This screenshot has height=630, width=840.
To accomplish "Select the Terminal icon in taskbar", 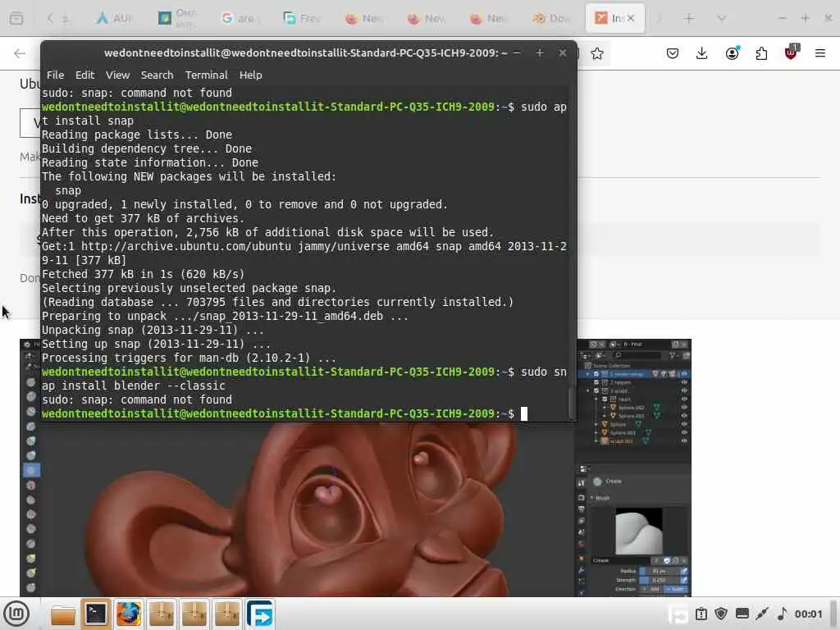I will (97, 614).
